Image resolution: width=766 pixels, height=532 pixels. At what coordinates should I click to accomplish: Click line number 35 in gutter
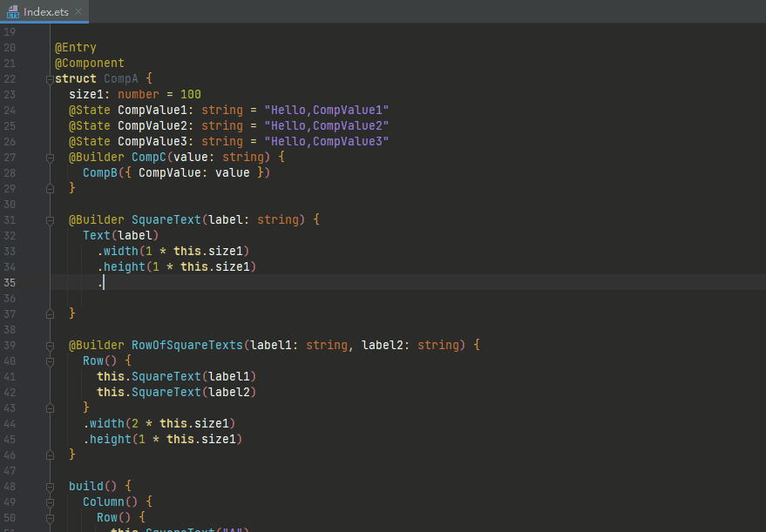pos(10,283)
